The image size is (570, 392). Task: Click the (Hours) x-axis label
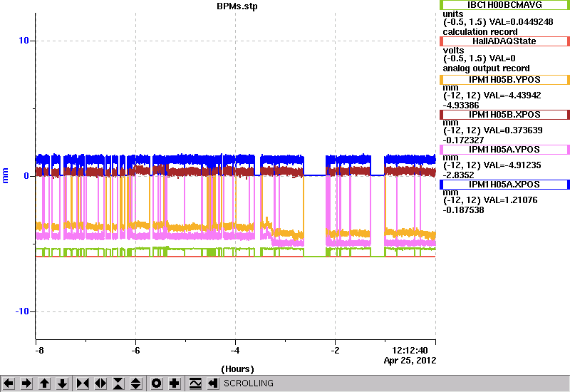237,369
